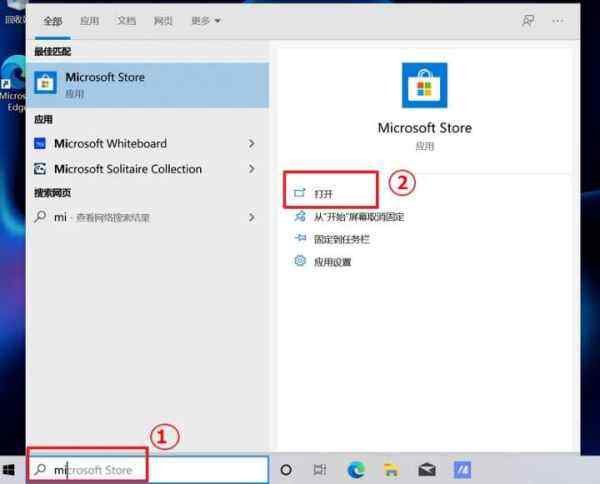Viewport: 600px width, 484px height.
Task: Click the Microsoft Whiteboard app icon
Action: (40, 143)
